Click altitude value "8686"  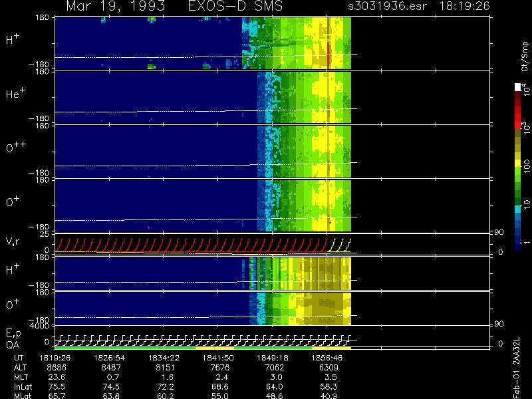57,368
